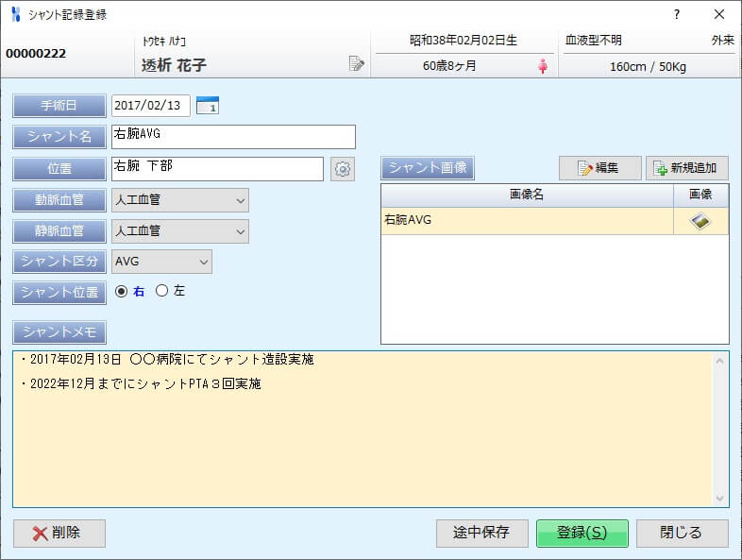Click the 位置 label button
The image size is (742, 560).
pyautogui.click(x=59, y=169)
